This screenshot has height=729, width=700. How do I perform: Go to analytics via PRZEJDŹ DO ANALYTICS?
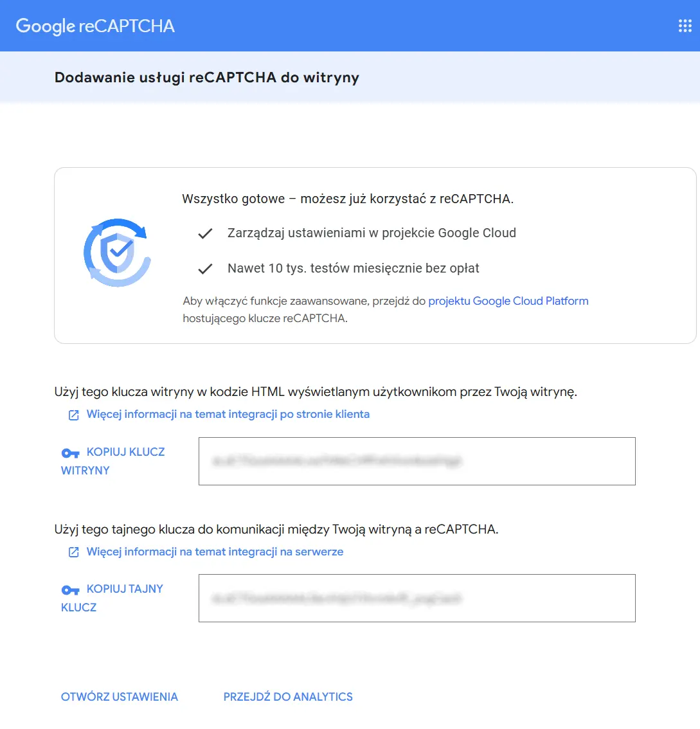[288, 696]
